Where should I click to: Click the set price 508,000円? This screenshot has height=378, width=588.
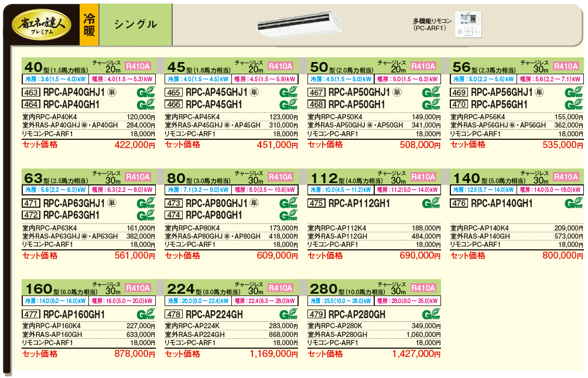pos(420,145)
